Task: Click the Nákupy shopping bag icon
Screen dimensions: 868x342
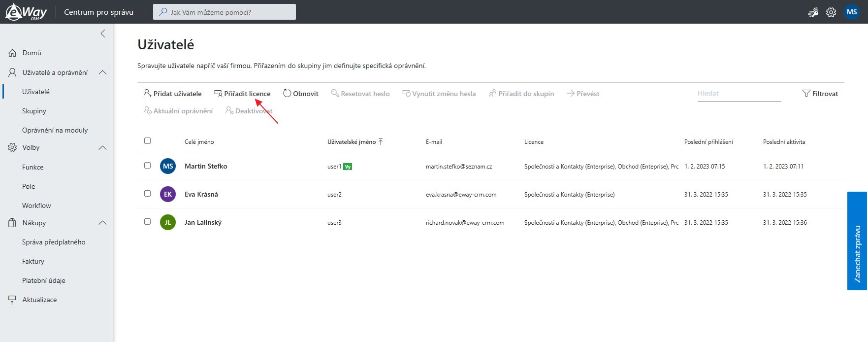Action: 12,223
